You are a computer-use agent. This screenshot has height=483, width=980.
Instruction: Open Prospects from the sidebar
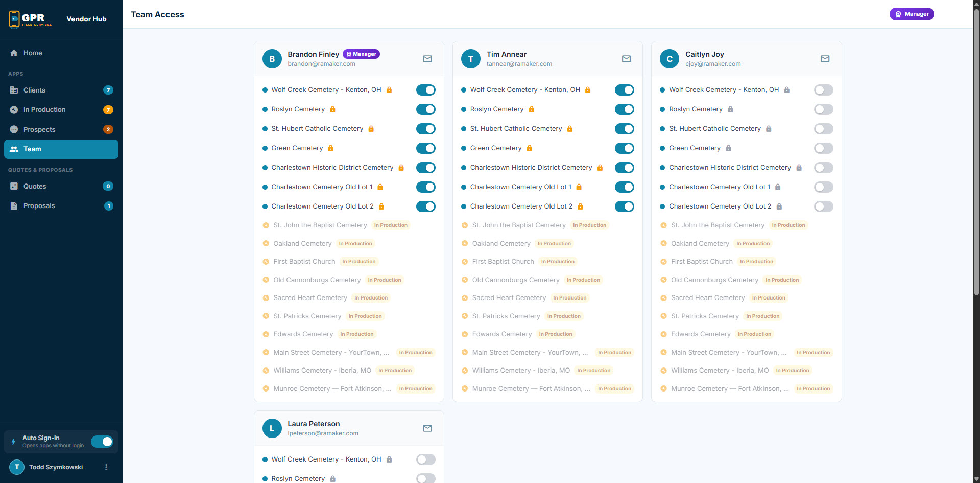(39, 129)
